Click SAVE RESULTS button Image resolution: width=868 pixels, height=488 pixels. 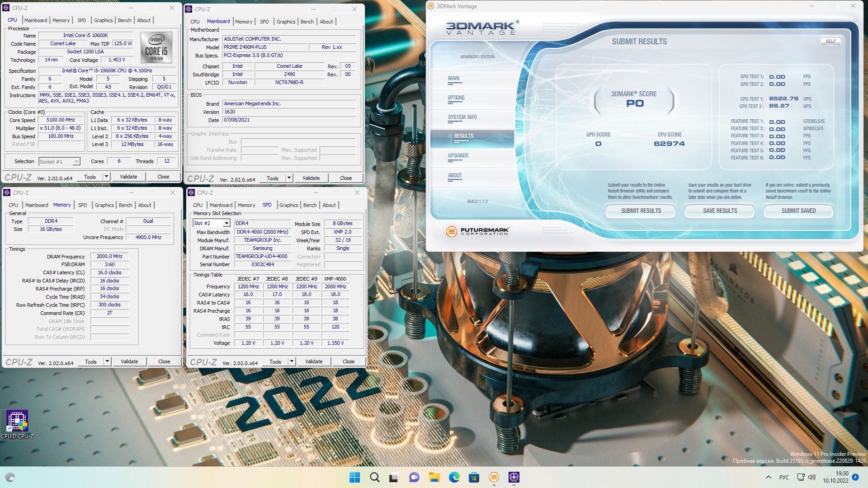click(720, 211)
